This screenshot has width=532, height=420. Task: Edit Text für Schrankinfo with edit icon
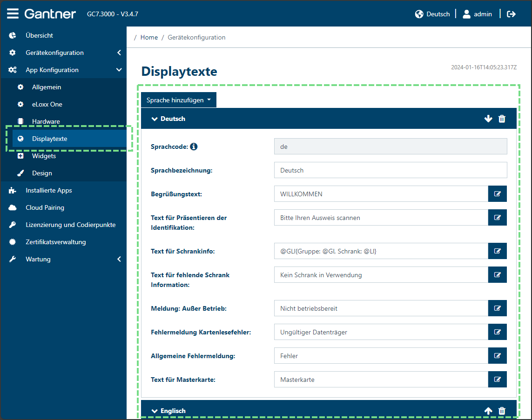click(x=498, y=251)
